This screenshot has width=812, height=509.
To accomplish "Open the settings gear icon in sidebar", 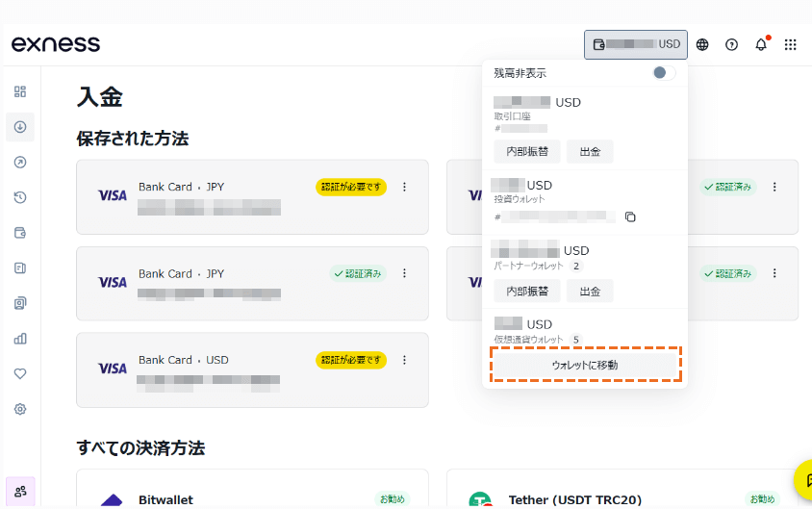I will pyautogui.click(x=20, y=409).
